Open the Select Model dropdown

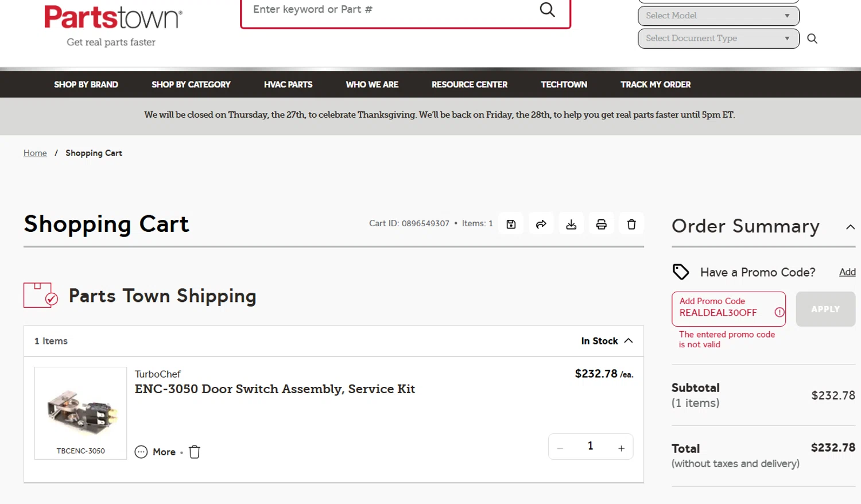719,15
